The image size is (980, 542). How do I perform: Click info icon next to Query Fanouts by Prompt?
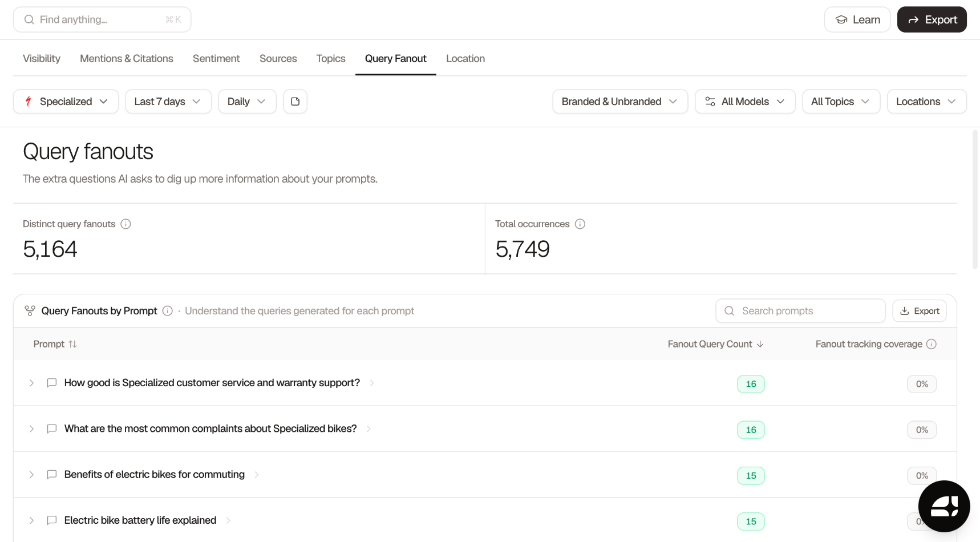click(168, 311)
